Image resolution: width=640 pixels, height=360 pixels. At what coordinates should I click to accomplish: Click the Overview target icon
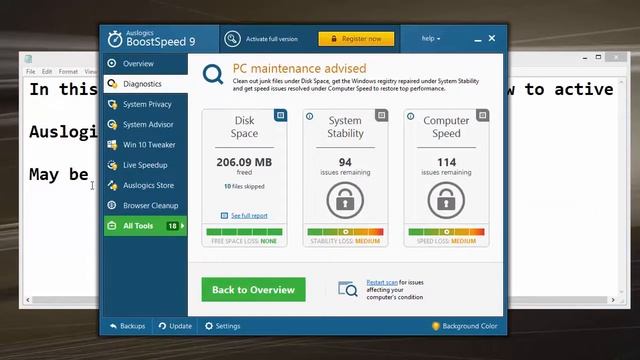click(x=112, y=63)
